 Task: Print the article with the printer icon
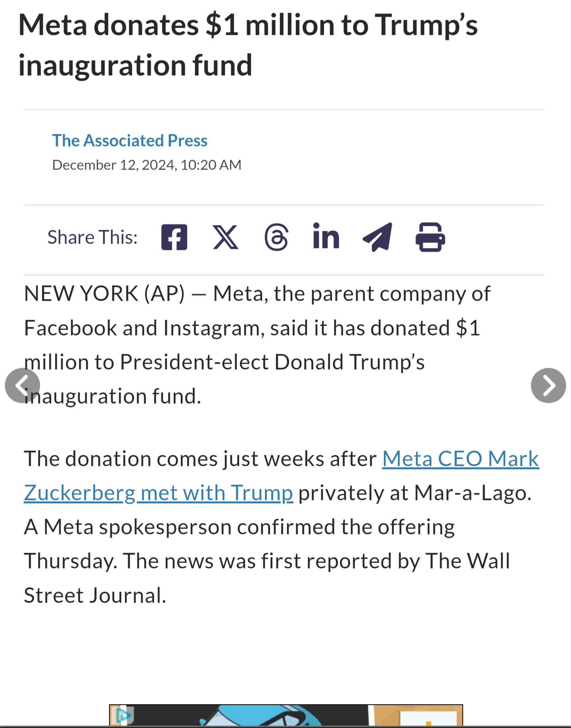pyautogui.click(x=430, y=237)
